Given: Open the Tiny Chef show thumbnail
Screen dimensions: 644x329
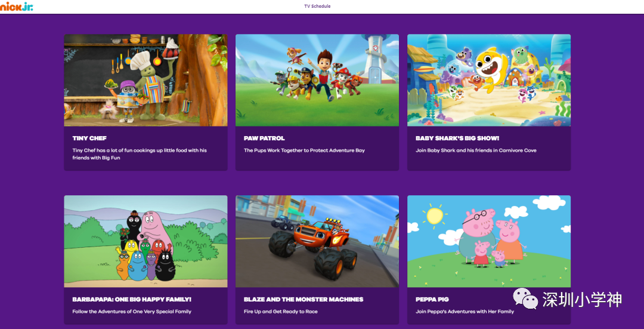Looking at the screenshot, I should point(145,80).
